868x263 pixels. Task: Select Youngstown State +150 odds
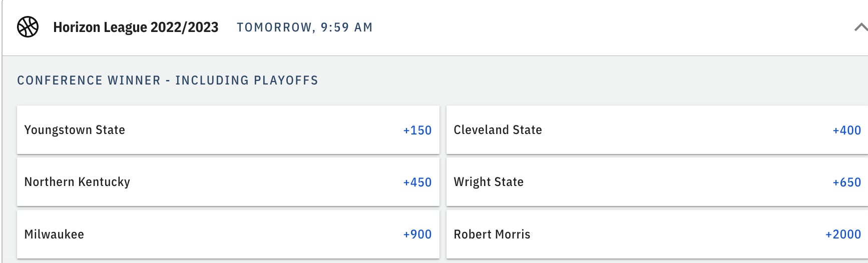[x=417, y=130]
